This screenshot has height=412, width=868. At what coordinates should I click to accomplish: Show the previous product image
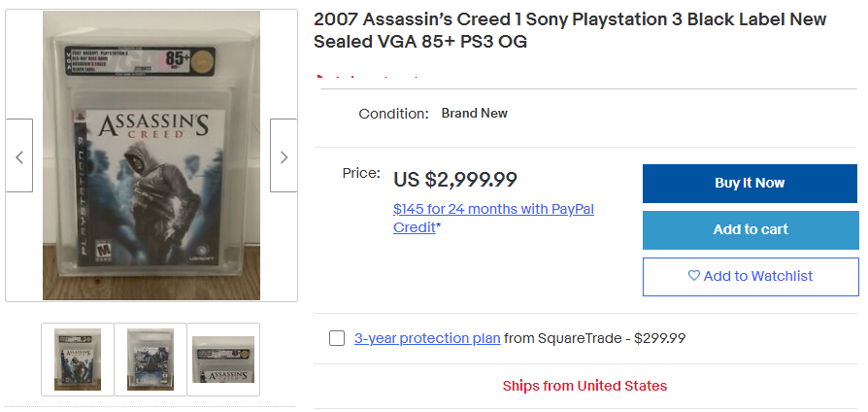pyautogui.click(x=19, y=156)
